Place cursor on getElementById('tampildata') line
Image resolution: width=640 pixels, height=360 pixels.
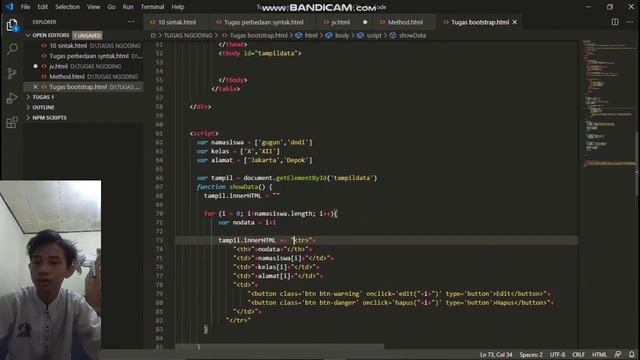pyautogui.click(x=287, y=178)
